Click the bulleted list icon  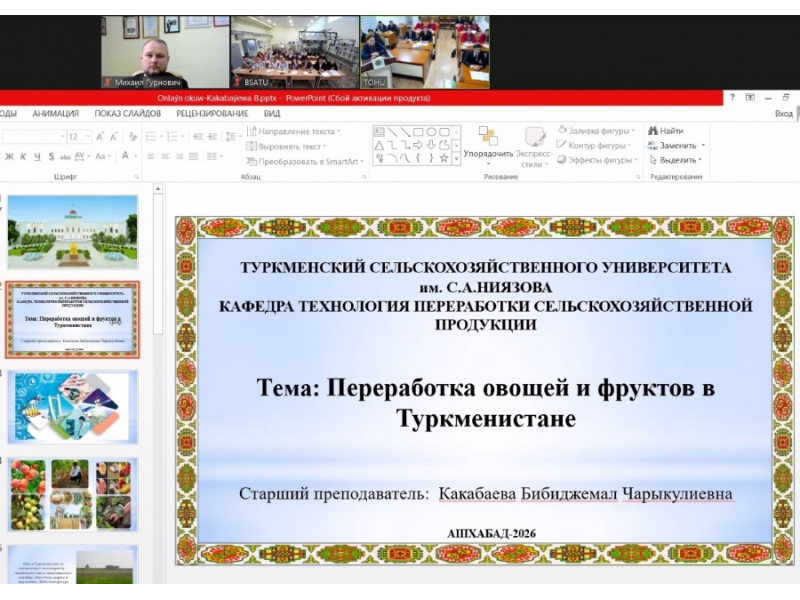tap(151, 136)
